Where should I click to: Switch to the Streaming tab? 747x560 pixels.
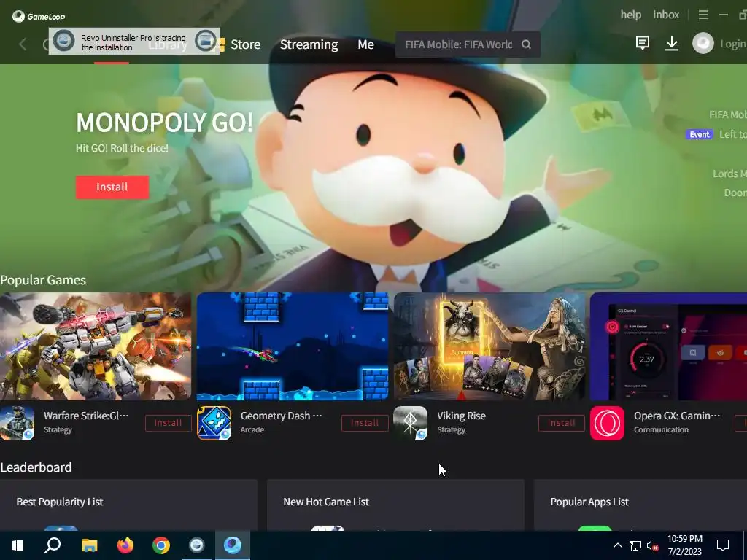click(309, 44)
